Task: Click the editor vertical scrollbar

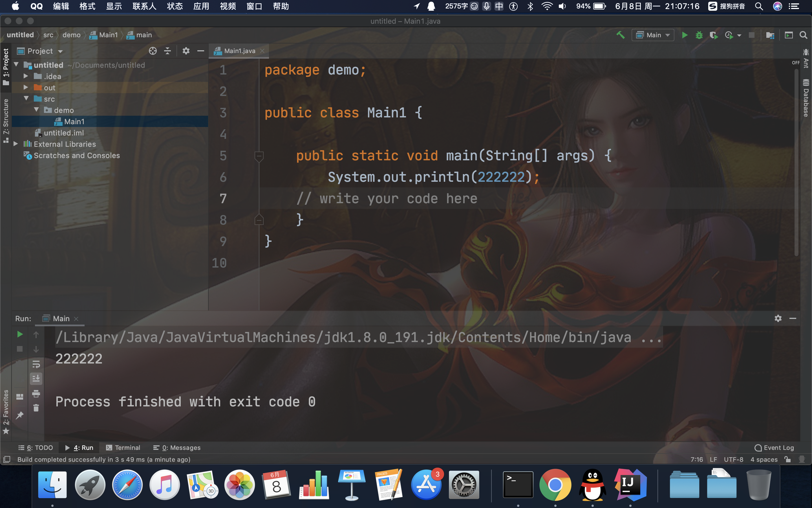Action: tap(796, 163)
